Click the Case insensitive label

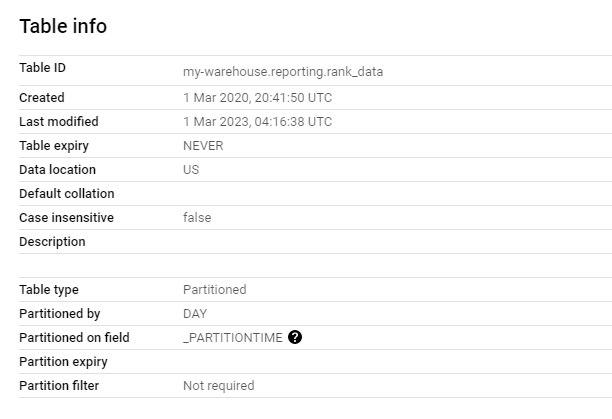click(x=66, y=217)
